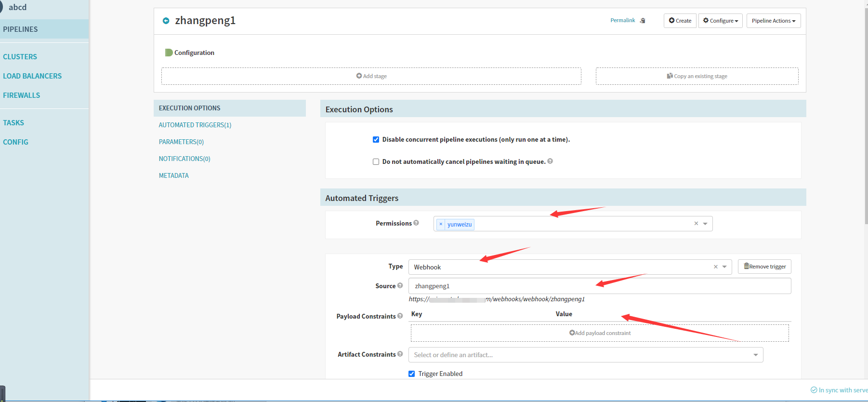Jump to NOTIFICATIONS(0) section
This screenshot has height=402, width=868.
point(184,159)
